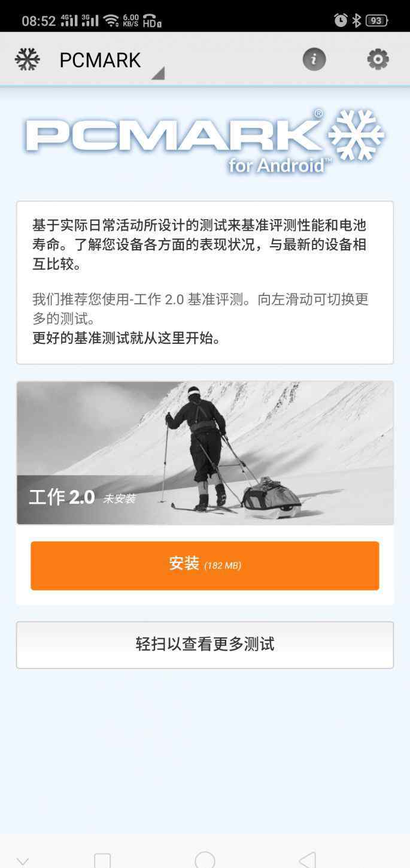The image size is (410, 868).
Task: Select the 工作 2.0 skier thumbnail
Action: tap(205, 453)
